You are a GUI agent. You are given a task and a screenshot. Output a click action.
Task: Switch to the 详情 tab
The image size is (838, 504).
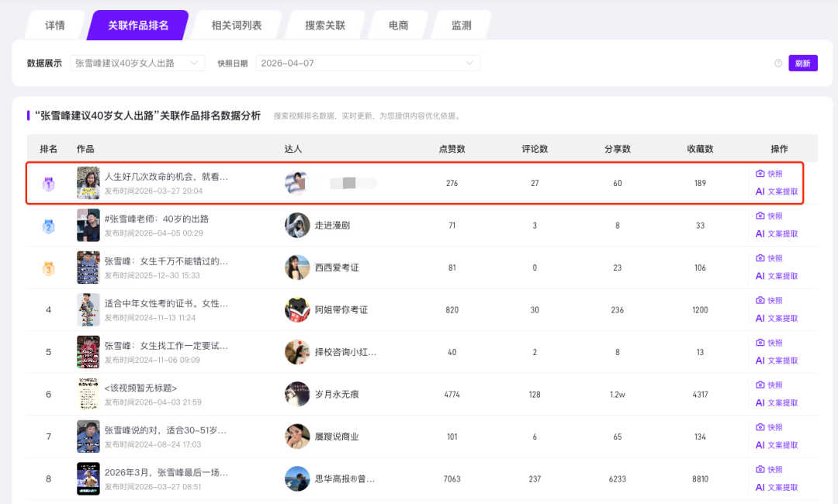click(55, 26)
